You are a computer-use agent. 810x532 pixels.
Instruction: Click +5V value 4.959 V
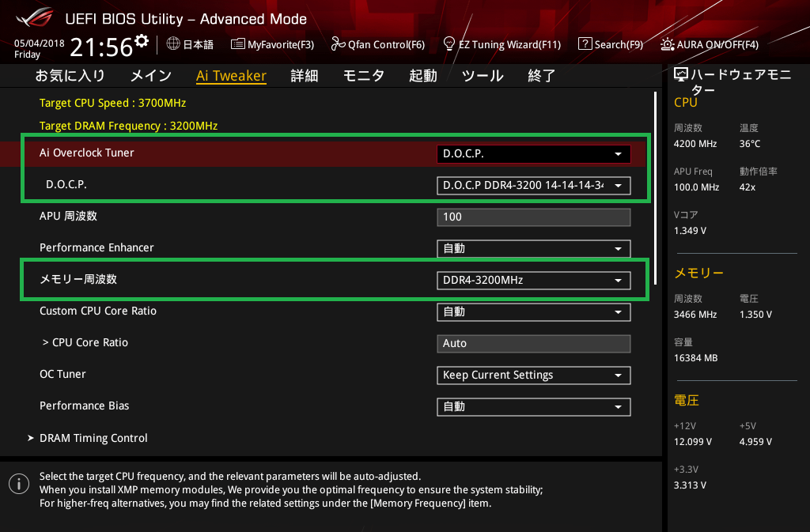click(755, 442)
